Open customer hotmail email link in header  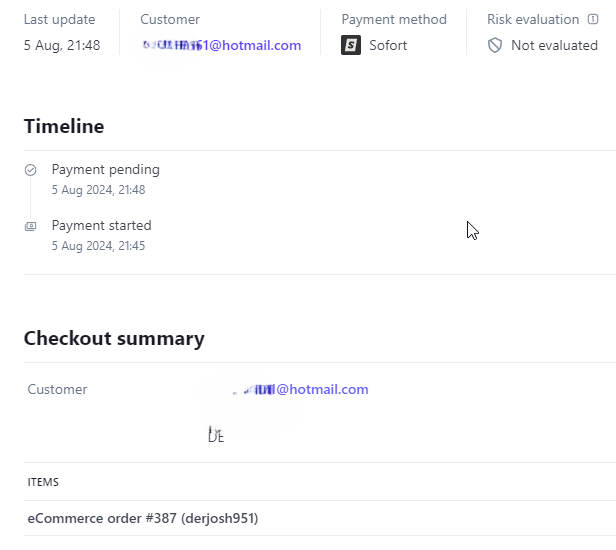click(222, 46)
